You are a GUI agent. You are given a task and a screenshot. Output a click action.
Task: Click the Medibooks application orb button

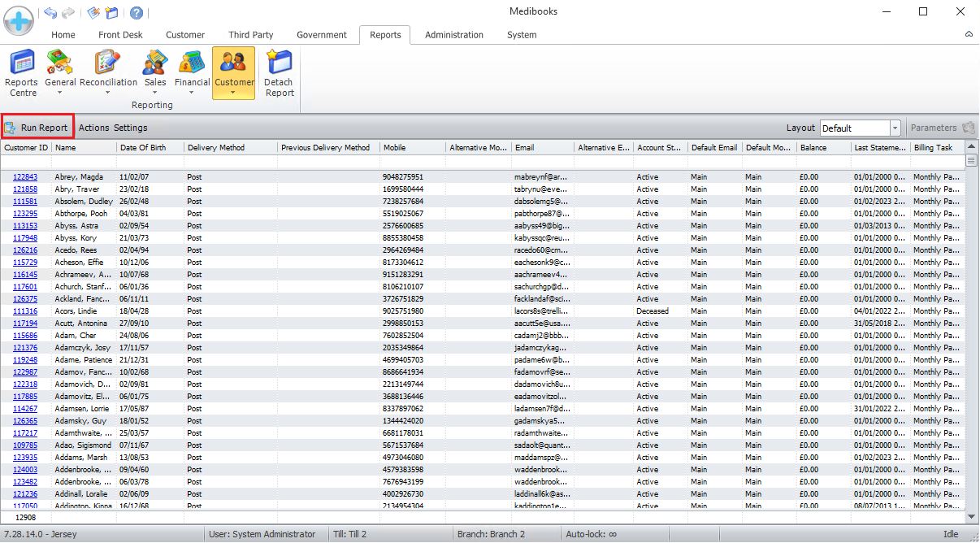point(18,20)
